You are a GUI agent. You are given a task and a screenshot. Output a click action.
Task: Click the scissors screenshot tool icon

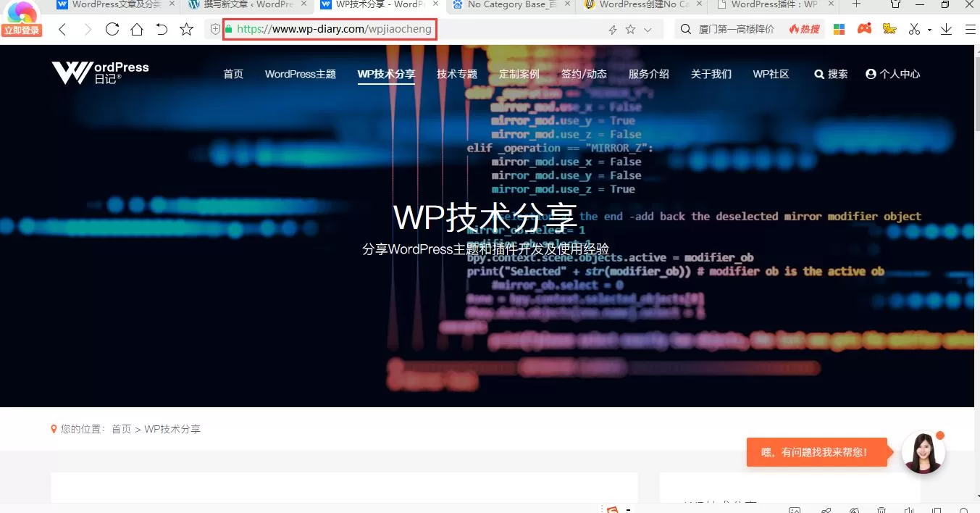coord(914,30)
